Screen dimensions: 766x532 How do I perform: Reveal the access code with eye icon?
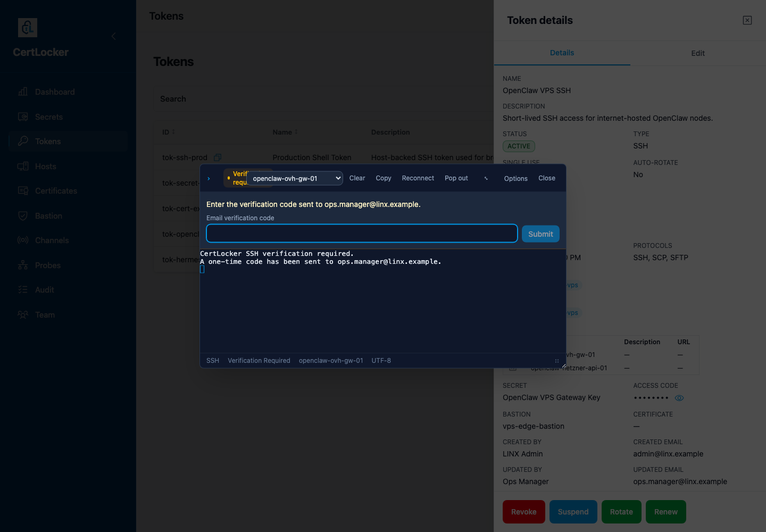click(679, 398)
